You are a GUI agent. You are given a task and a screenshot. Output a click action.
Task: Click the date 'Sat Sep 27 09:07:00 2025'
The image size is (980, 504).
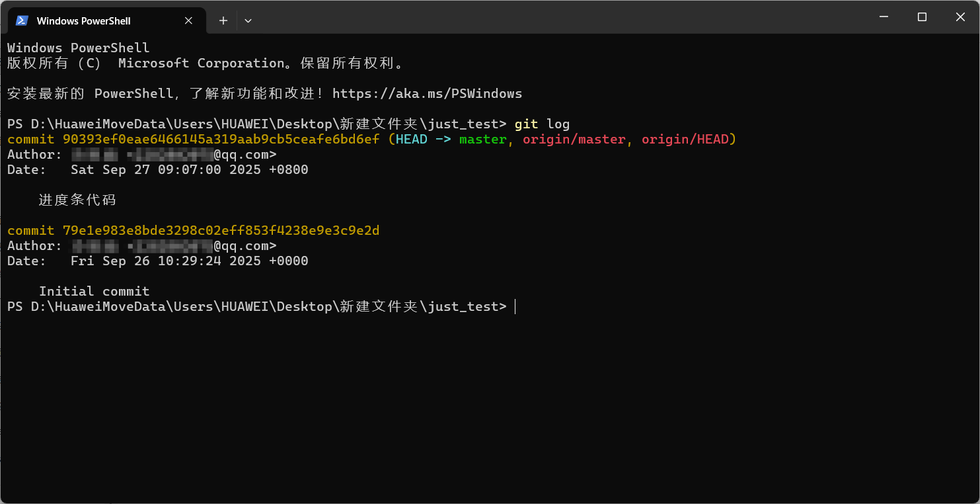point(165,170)
